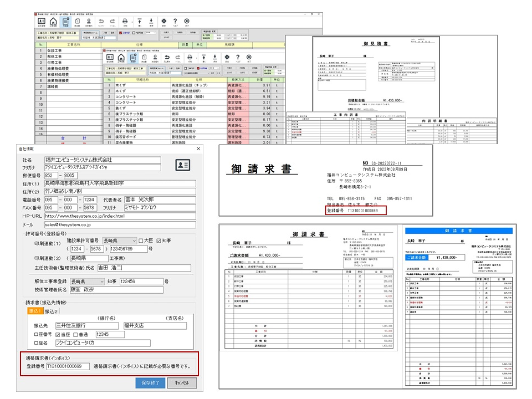Click the stamp (決定権付) icon in the rear window toolbar
The height and width of the screenshot is (399, 532).
tap(89, 22)
